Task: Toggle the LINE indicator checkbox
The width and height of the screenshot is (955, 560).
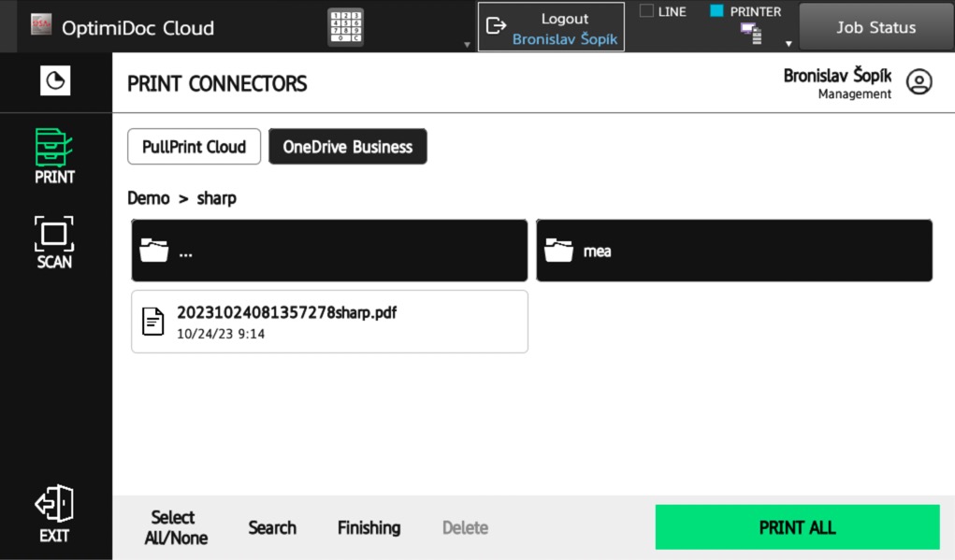Action: point(646,12)
